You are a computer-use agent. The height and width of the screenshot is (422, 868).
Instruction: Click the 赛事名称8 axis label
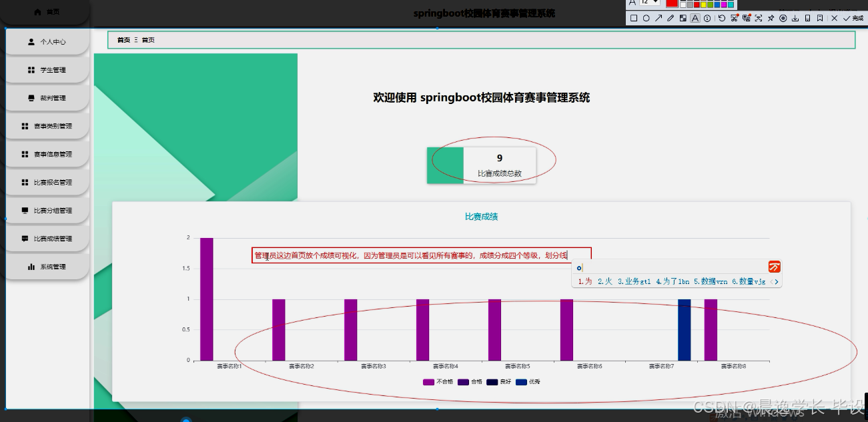tap(733, 366)
